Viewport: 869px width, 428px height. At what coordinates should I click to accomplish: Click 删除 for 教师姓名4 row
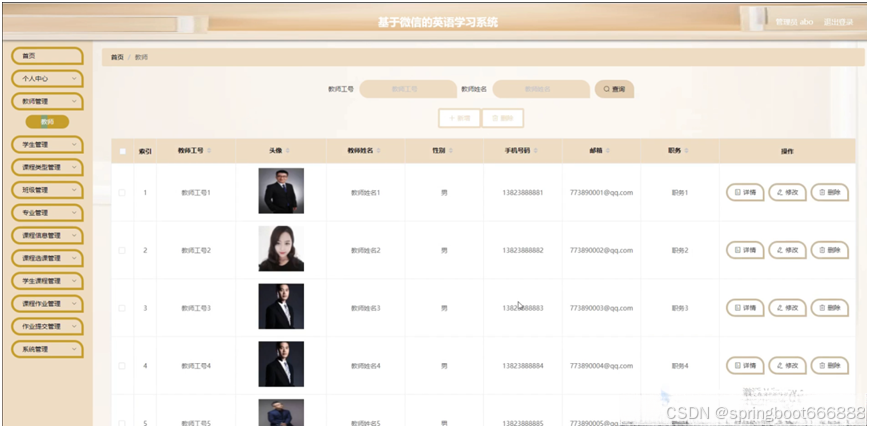click(830, 365)
